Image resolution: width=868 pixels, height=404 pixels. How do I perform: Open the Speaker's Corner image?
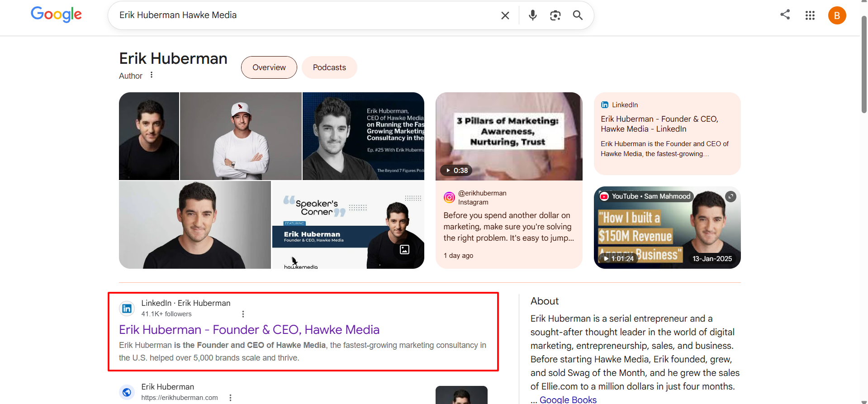[348, 225]
